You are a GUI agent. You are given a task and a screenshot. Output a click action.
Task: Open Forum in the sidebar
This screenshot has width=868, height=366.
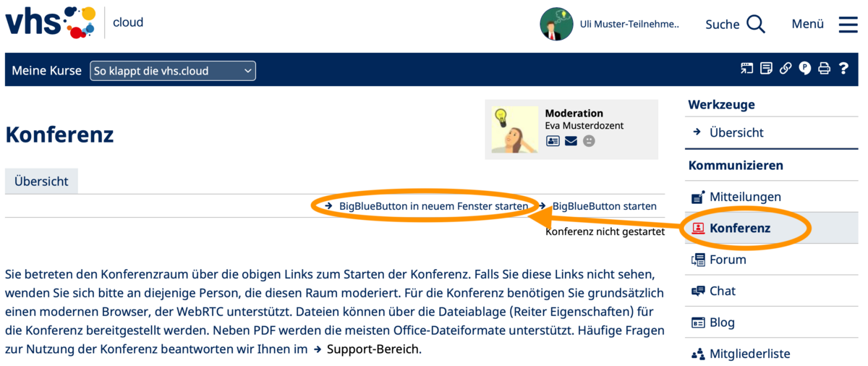click(727, 260)
